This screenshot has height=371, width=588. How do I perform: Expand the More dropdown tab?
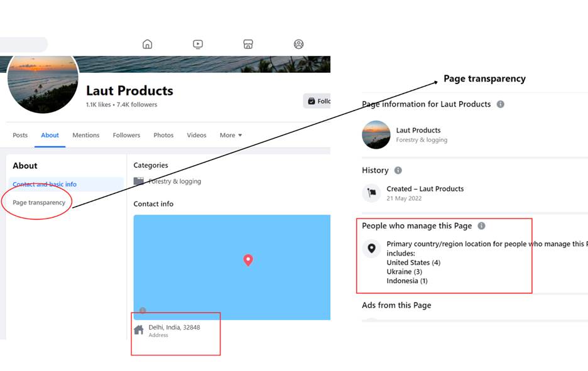pyautogui.click(x=231, y=135)
